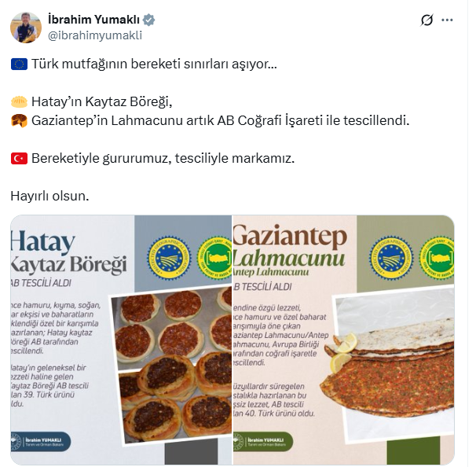
Task: Click the Turkish flag emoji
Action: pos(19,158)
